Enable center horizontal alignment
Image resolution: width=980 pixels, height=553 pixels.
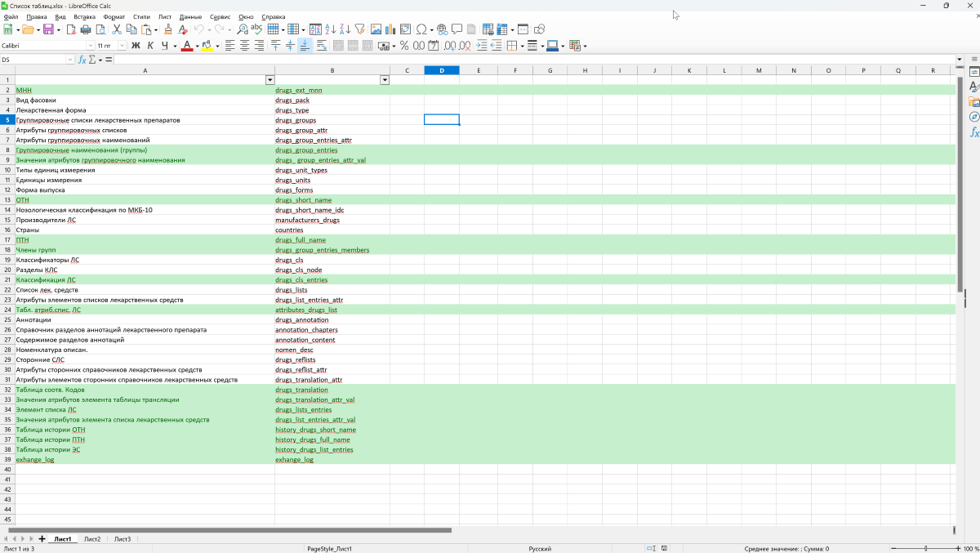pyautogui.click(x=244, y=46)
